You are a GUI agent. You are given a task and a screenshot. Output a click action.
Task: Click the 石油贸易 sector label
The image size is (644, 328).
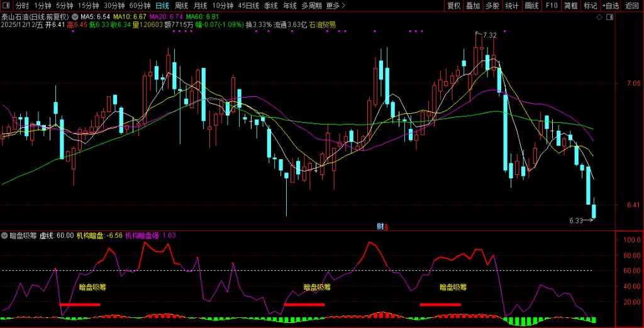tap(322, 25)
